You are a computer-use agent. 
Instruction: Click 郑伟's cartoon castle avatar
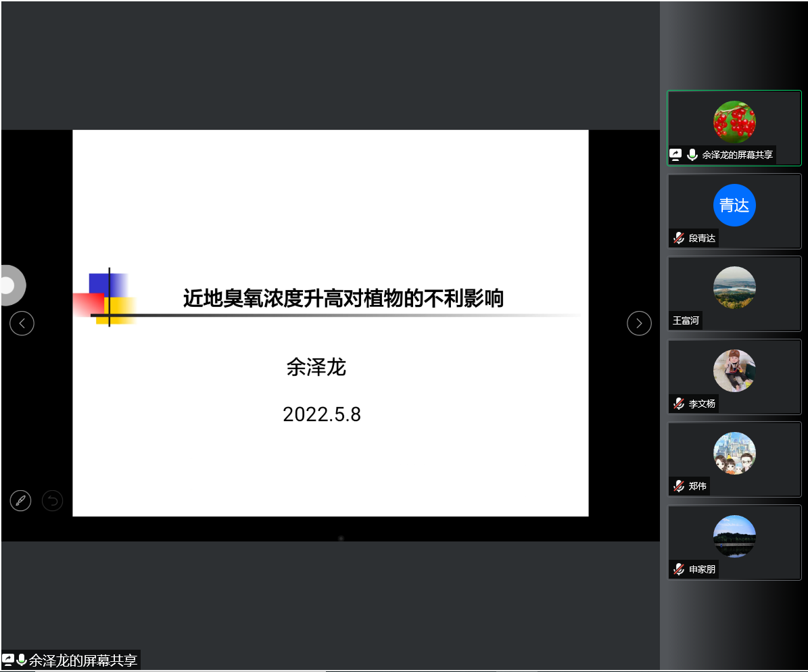(734, 453)
